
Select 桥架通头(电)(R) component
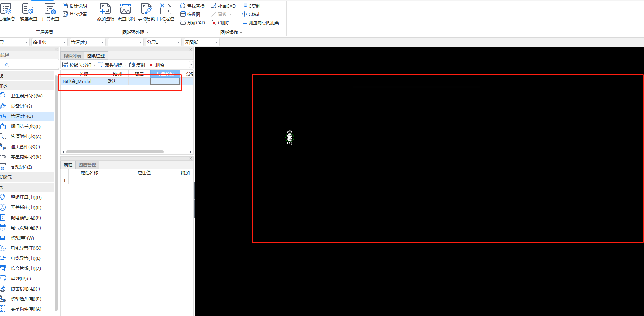(27, 299)
